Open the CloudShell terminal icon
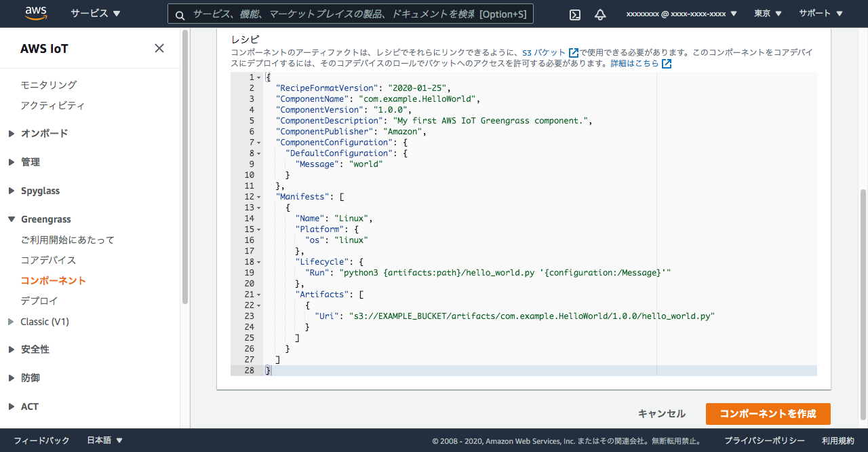The width and height of the screenshot is (868, 452). click(575, 14)
